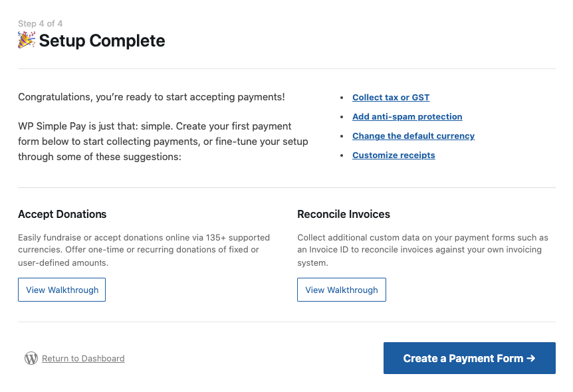
Task: Open the Collect tax or GST link
Action: [391, 97]
